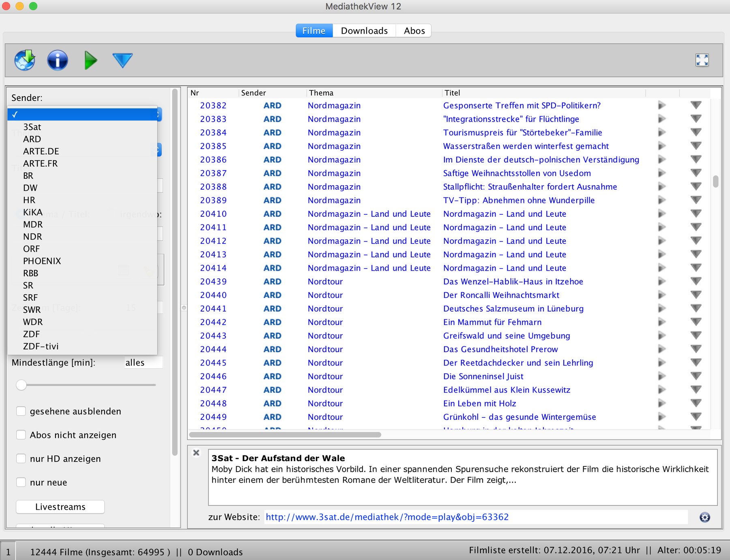Viewport: 730px width, 560px height.
Task: Click settings gear icon beside website link
Action: click(705, 517)
